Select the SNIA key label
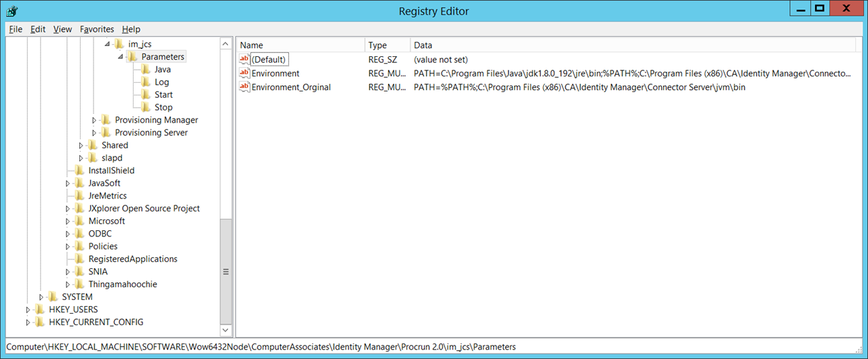 [98, 272]
